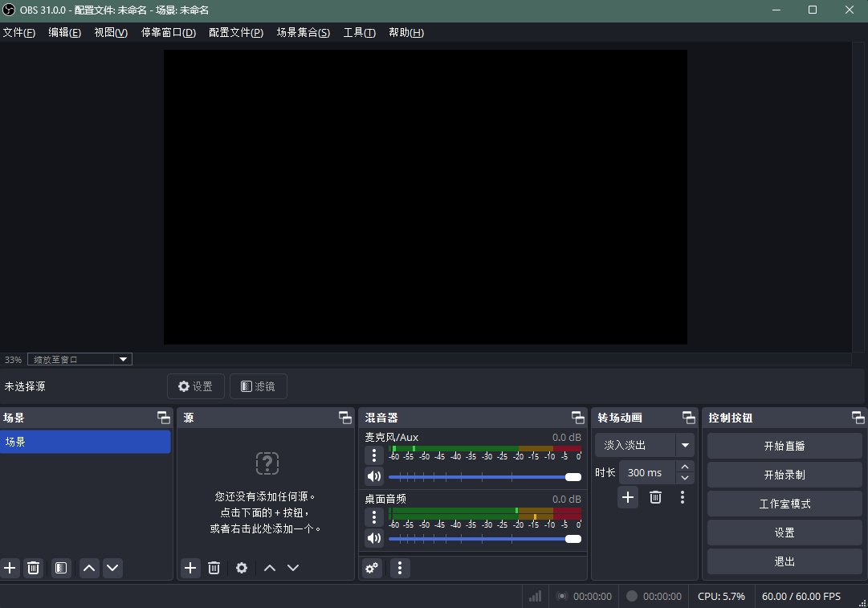Open the 帮助(H) menu

point(406,33)
